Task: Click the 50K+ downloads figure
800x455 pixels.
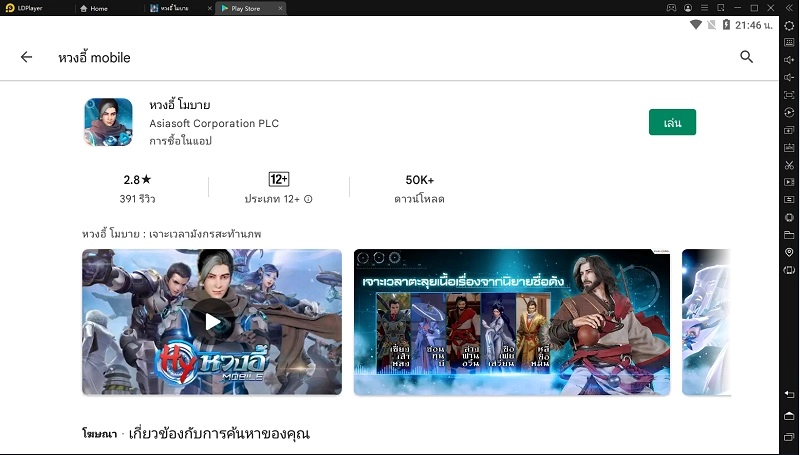Action: 419,180
